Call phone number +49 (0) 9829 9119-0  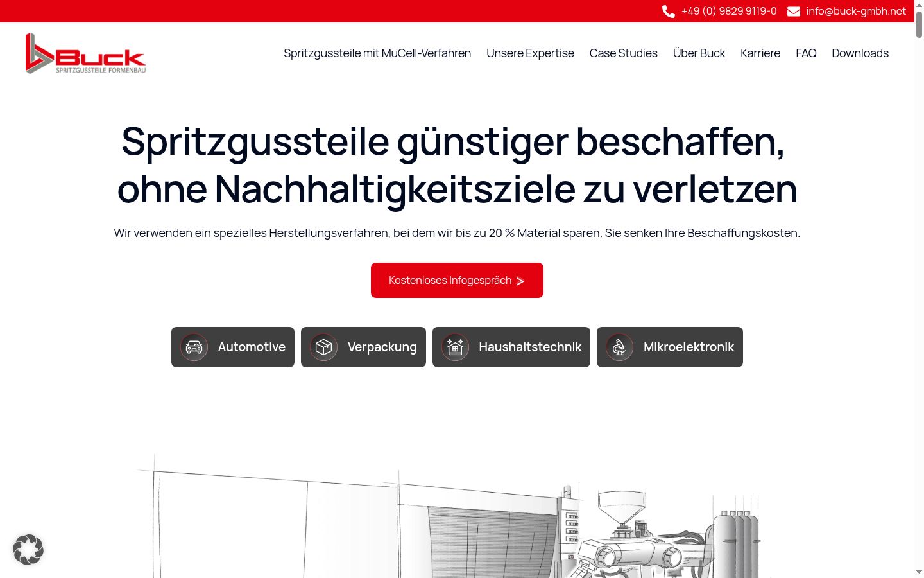click(x=729, y=12)
